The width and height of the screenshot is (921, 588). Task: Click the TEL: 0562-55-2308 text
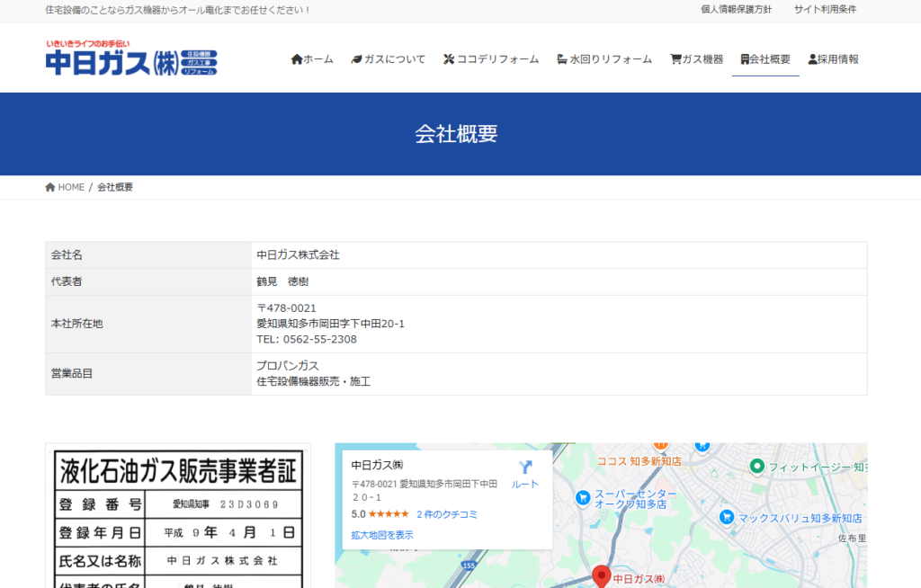(307, 340)
